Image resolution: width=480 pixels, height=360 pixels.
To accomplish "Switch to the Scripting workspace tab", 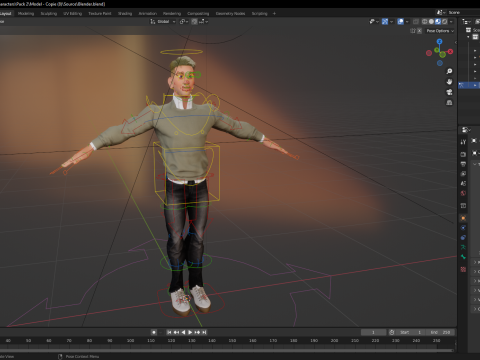I will [260, 13].
